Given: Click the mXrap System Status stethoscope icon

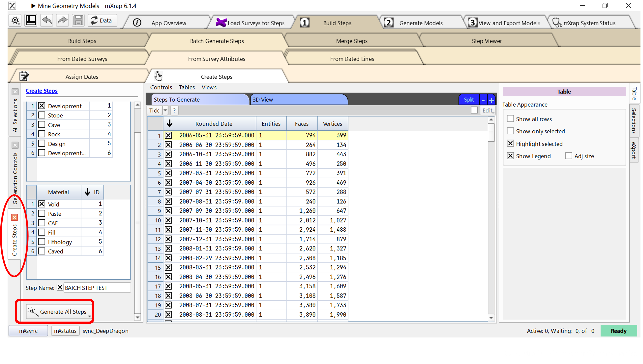Looking at the screenshot, I should (557, 23).
